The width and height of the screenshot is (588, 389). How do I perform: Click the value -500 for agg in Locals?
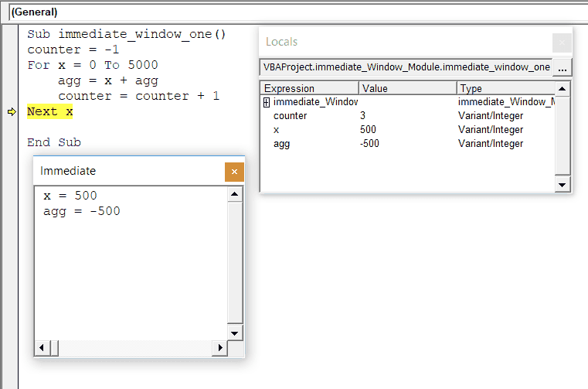[369, 143]
